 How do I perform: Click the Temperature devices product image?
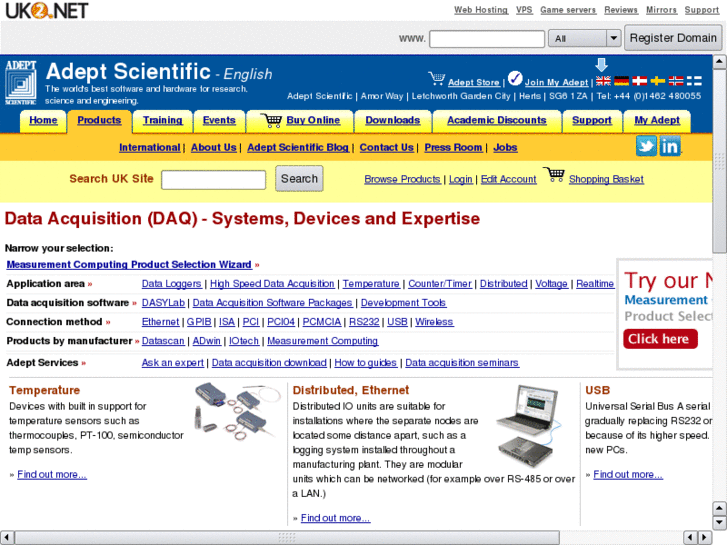pyautogui.click(x=237, y=410)
